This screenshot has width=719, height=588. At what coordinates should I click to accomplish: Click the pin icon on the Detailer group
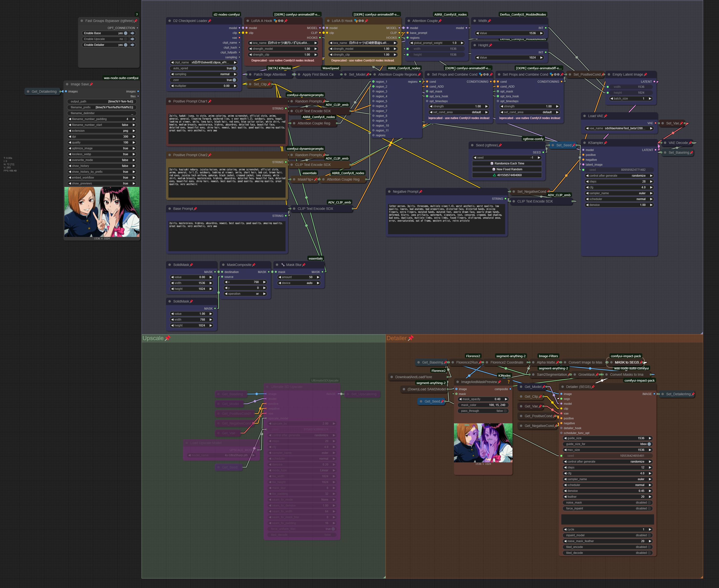(x=411, y=338)
